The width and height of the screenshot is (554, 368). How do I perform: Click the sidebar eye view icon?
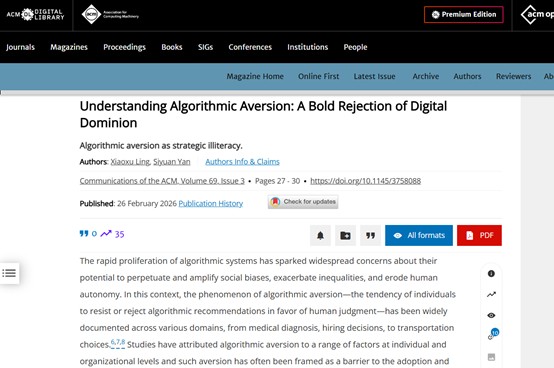491,315
